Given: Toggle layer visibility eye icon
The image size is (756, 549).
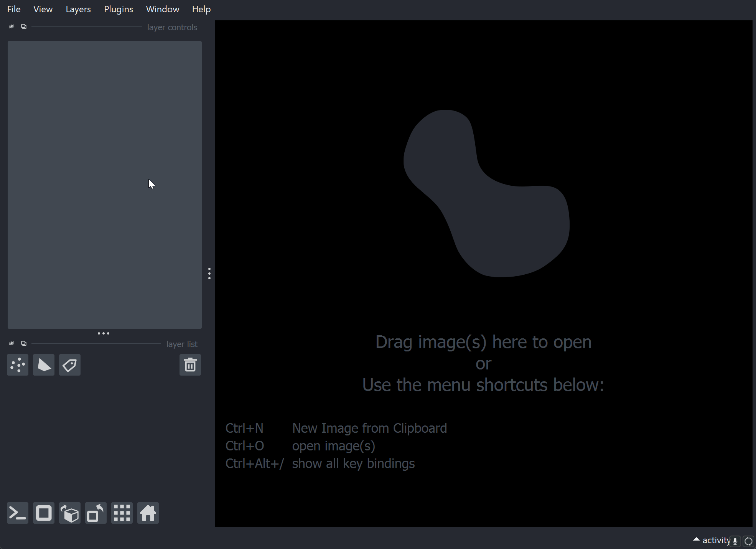Looking at the screenshot, I should [x=11, y=26].
